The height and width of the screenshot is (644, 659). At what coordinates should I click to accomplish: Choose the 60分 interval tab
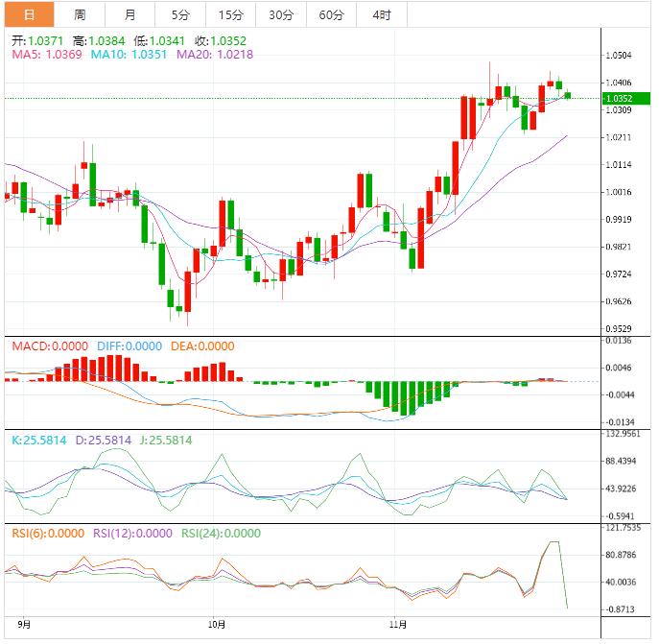coord(331,14)
